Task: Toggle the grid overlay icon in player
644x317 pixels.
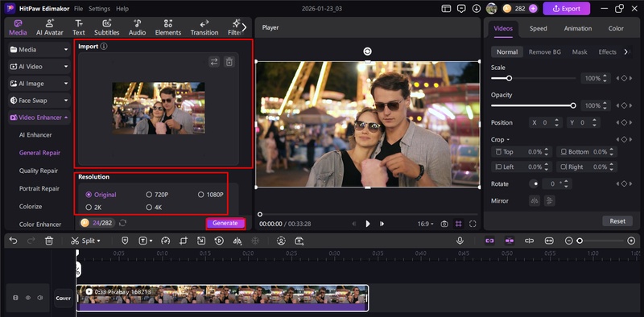Action: (x=458, y=224)
